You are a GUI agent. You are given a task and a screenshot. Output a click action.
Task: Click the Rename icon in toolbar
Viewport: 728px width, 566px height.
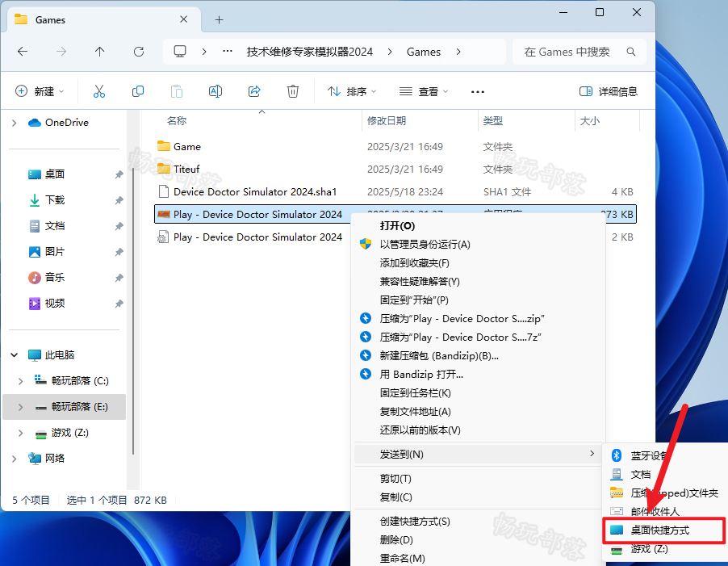click(x=215, y=91)
